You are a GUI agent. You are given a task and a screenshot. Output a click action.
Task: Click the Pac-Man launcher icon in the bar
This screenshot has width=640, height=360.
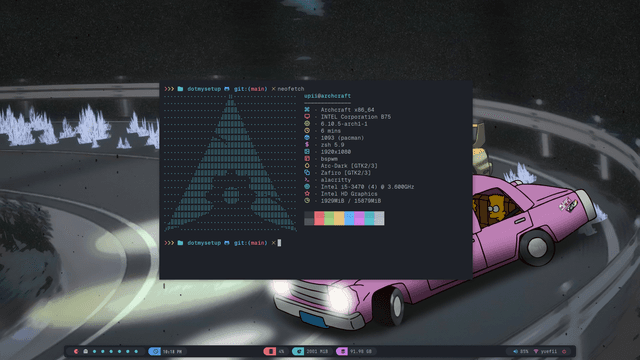(x=76, y=351)
